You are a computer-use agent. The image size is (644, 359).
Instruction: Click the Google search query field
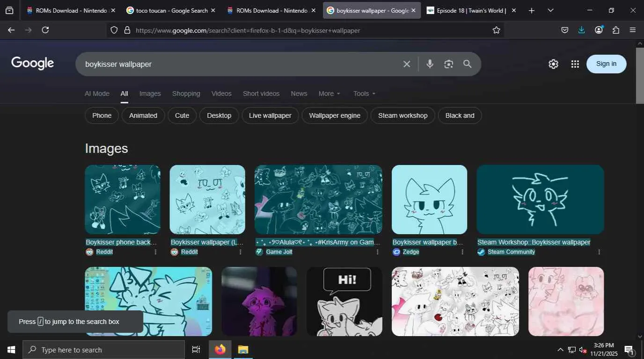(241, 64)
